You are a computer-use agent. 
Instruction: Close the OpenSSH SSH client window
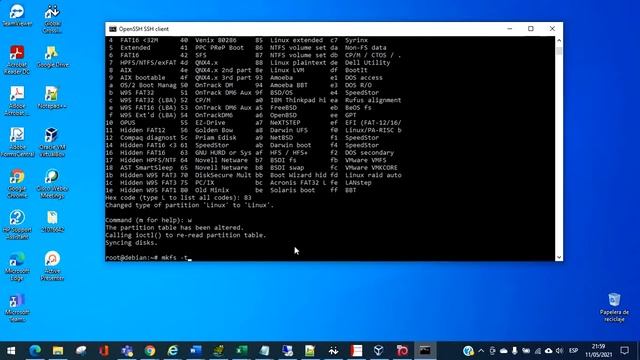pyautogui.click(x=552, y=29)
